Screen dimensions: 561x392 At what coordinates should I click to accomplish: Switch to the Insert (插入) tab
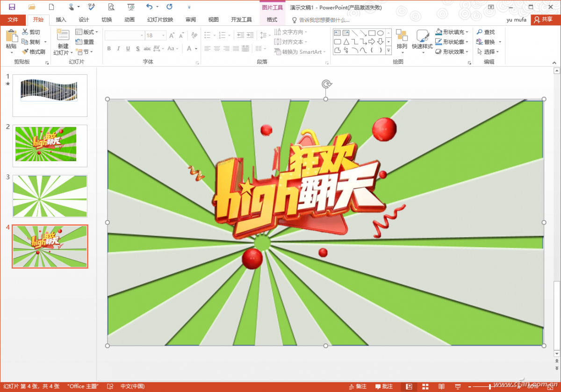coord(61,20)
